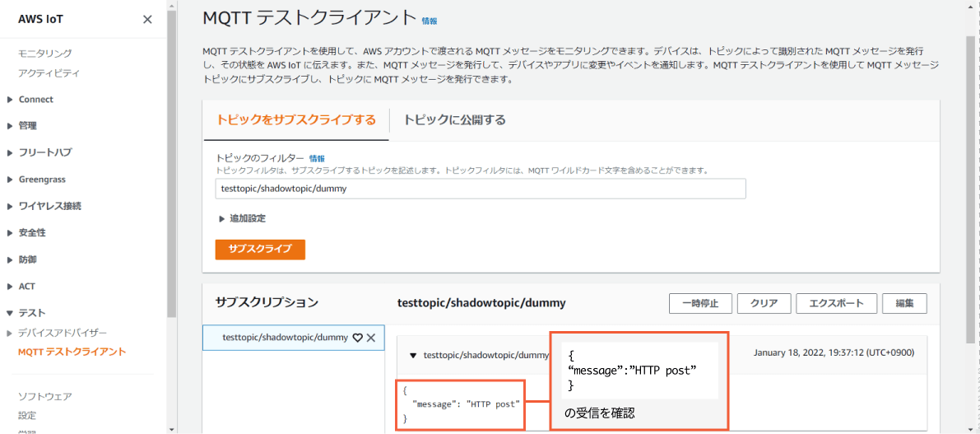This screenshot has width=980, height=434.
Task: Focus the topic filter input field
Action: [x=480, y=189]
